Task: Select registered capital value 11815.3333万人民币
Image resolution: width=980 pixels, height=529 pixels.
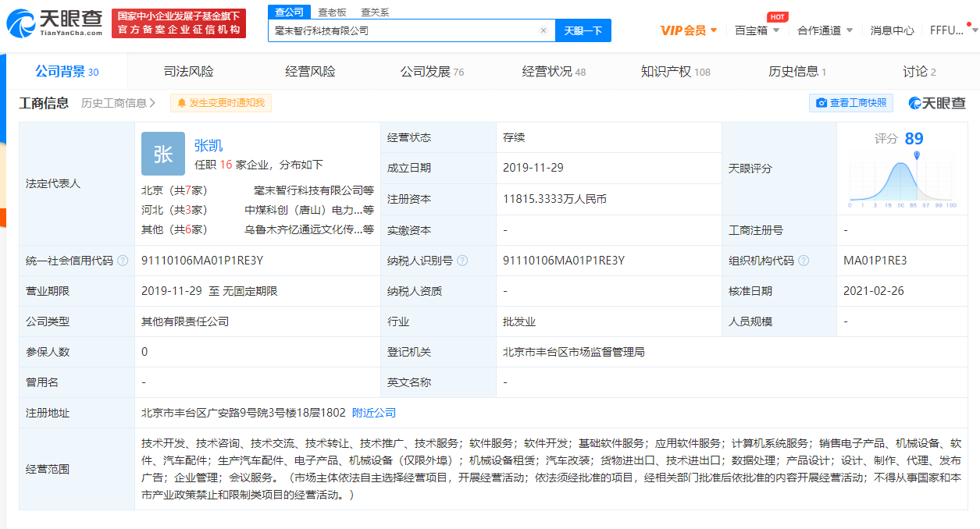Action: [x=555, y=199]
